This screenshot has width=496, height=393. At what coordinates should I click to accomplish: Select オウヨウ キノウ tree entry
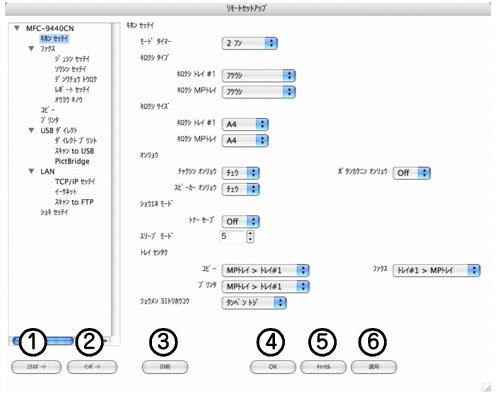click(x=68, y=100)
